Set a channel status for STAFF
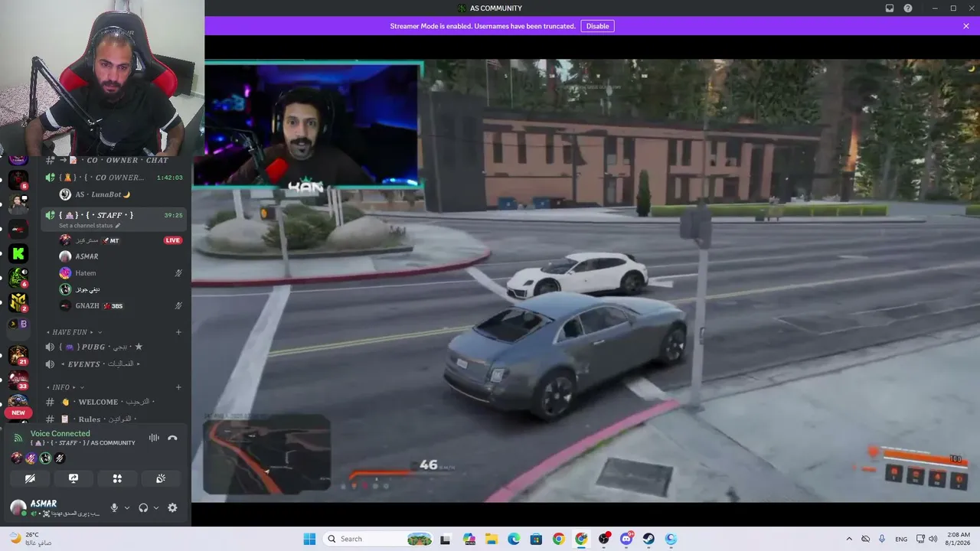 pos(90,226)
